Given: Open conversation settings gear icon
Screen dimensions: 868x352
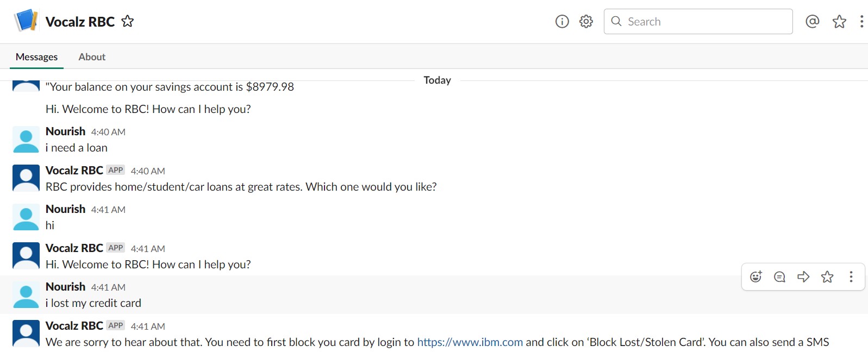Looking at the screenshot, I should (586, 21).
